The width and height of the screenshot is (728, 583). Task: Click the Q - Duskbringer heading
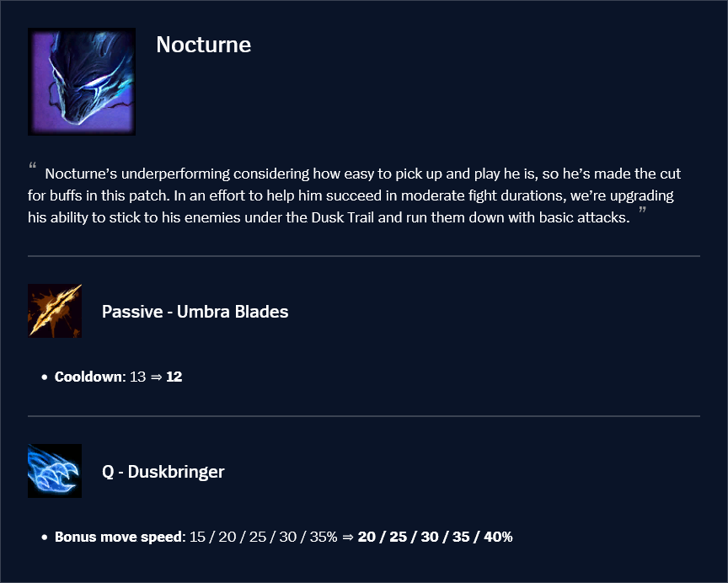tap(163, 472)
